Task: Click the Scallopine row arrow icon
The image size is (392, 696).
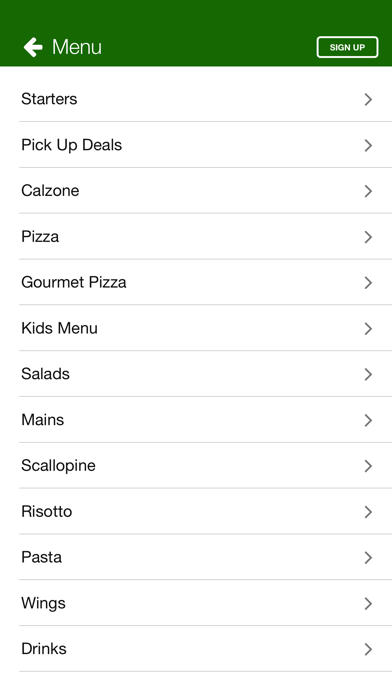Action: click(x=368, y=466)
